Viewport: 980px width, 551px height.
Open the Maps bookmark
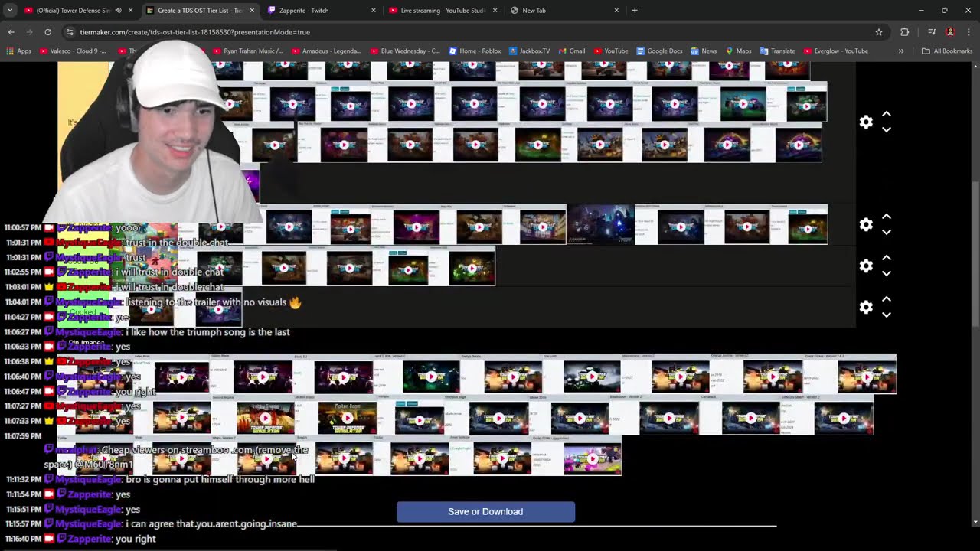[x=738, y=51]
